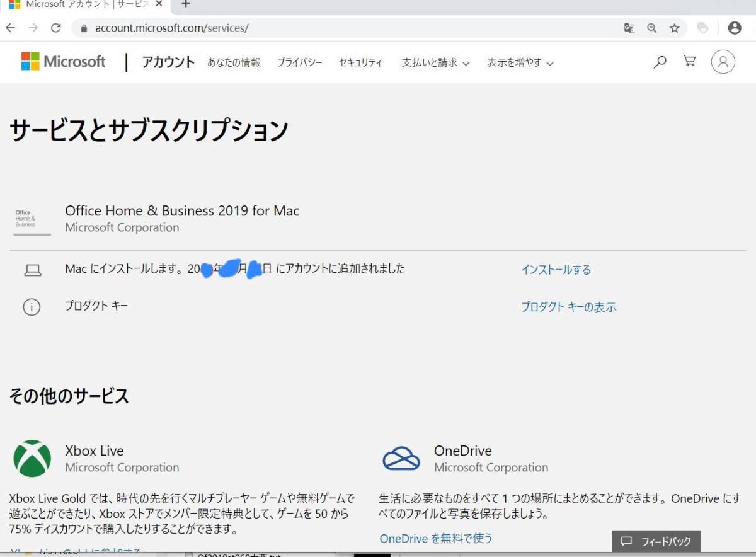The width and height of the screenshot is (756, 557).
Task: Click the Xbox Live heading text
Action: [94, 451]
